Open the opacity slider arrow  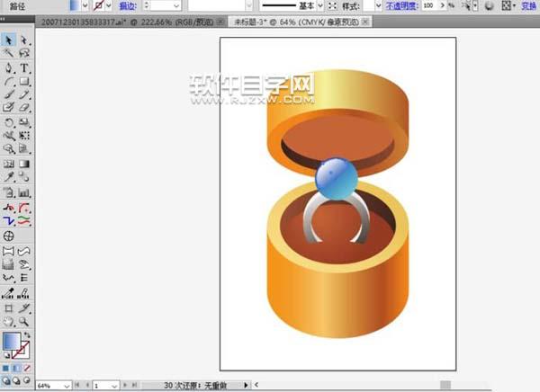point(443,5)
